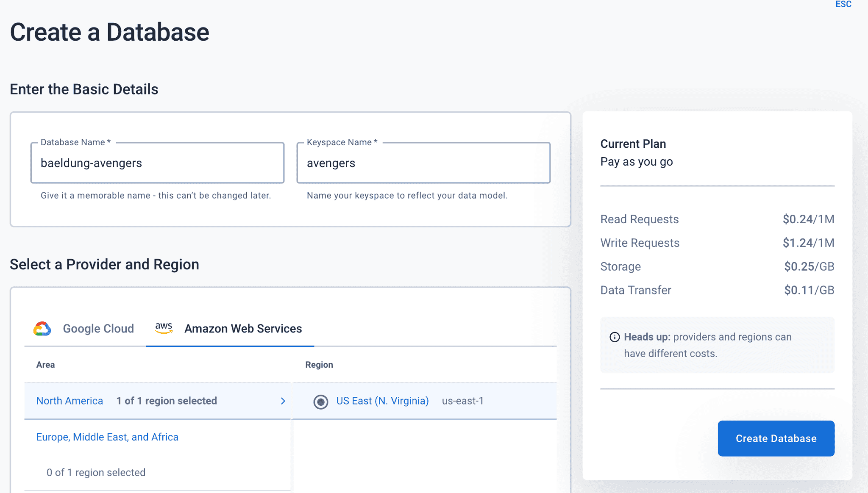The height and width of the screenshot is (493, 868).
Task: Click the Google Cloud logo icon
Action: click(42, 328)
